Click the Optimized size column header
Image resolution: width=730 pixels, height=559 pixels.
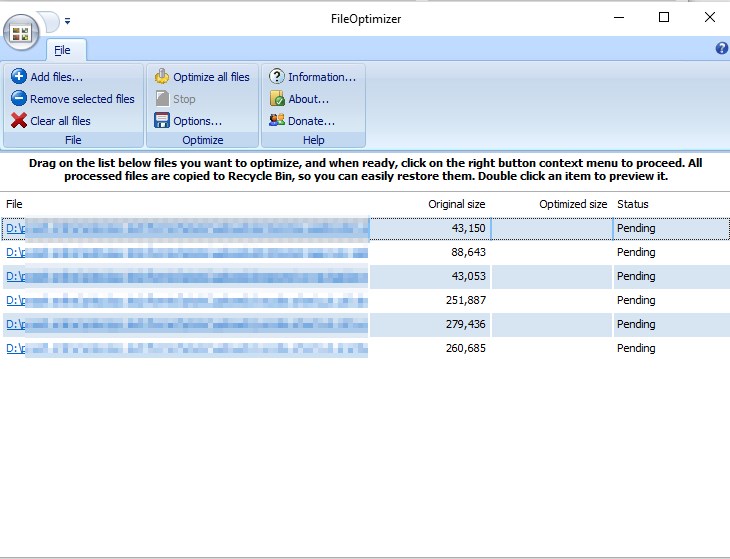click(x=572, y=204)
